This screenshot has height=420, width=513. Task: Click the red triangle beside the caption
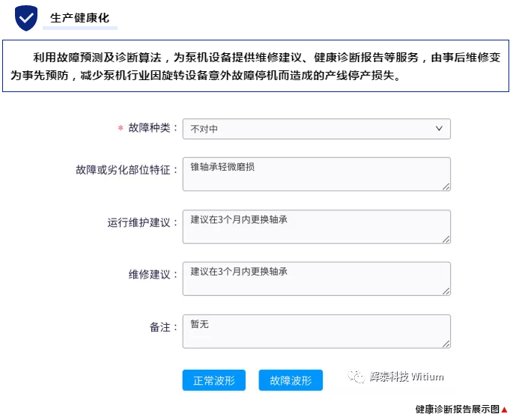tap(505, 410)
